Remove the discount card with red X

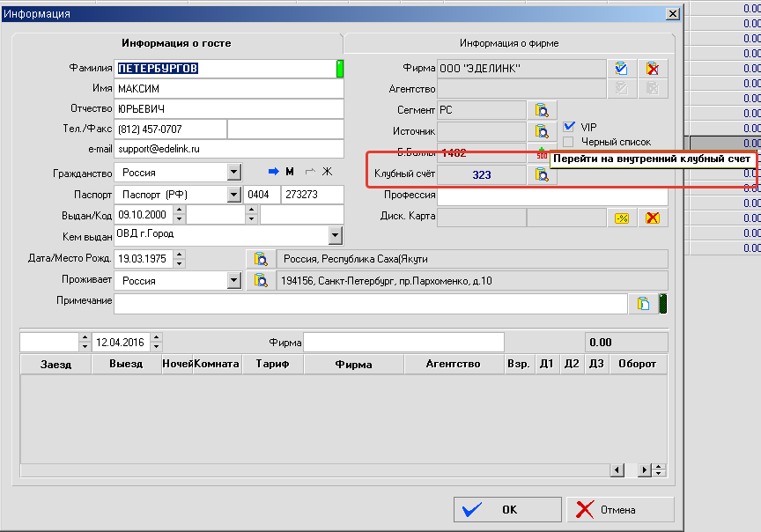(x=653, y=218)
